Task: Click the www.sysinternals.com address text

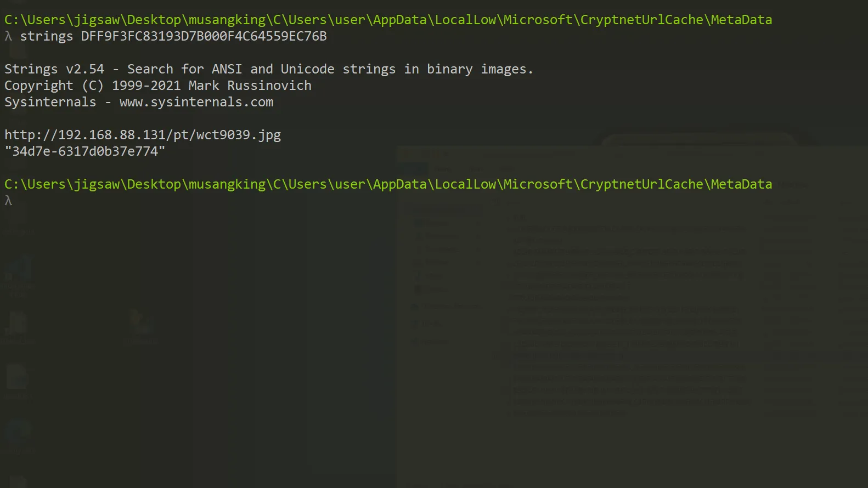Action: tap(196, 102)
